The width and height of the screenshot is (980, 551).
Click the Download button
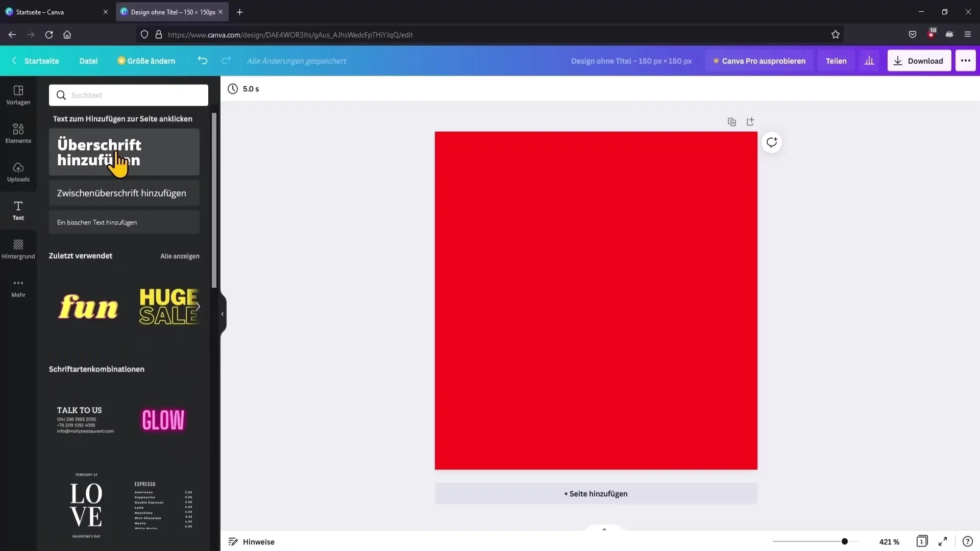(919, 61)
